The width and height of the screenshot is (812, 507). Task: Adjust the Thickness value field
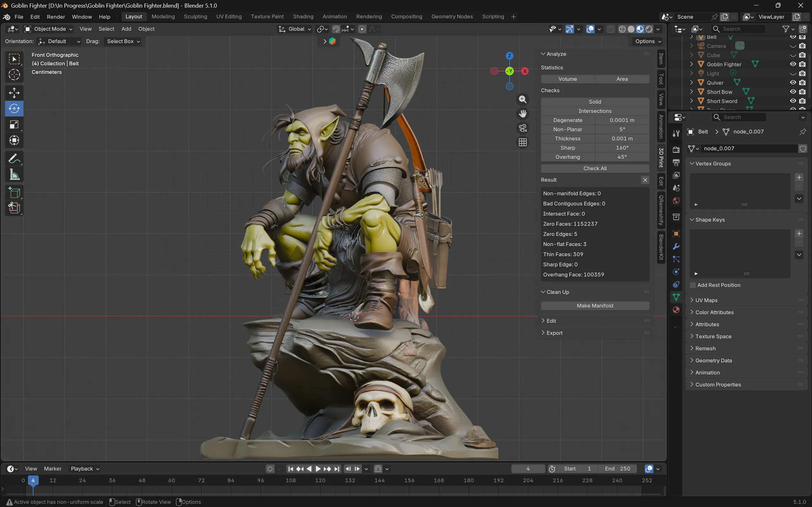[x=622, y=139]
